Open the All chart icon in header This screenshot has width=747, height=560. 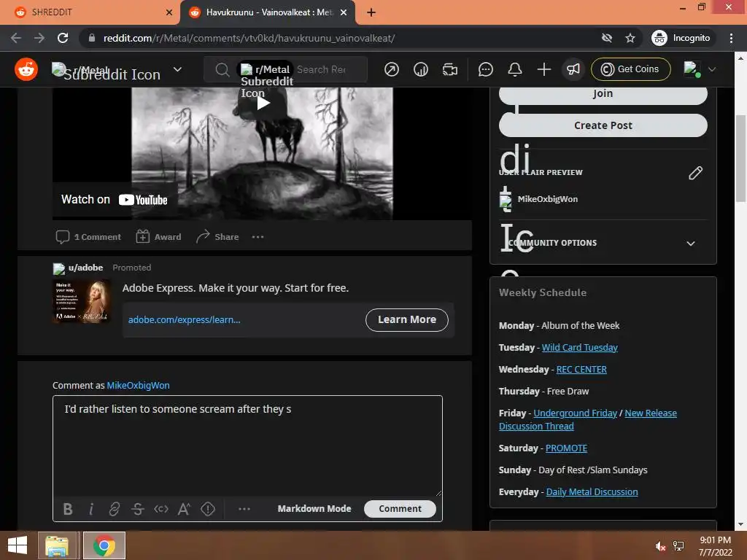pos(421,69)
